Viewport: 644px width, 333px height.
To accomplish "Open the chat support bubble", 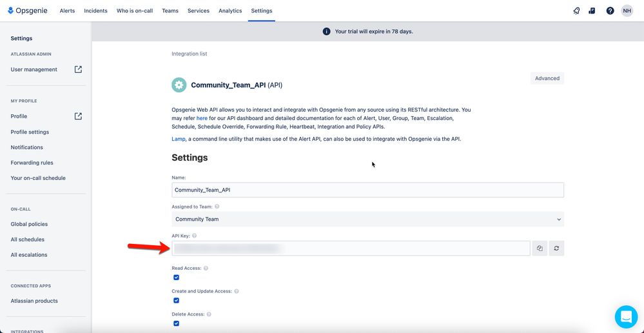I will (627, 317).
